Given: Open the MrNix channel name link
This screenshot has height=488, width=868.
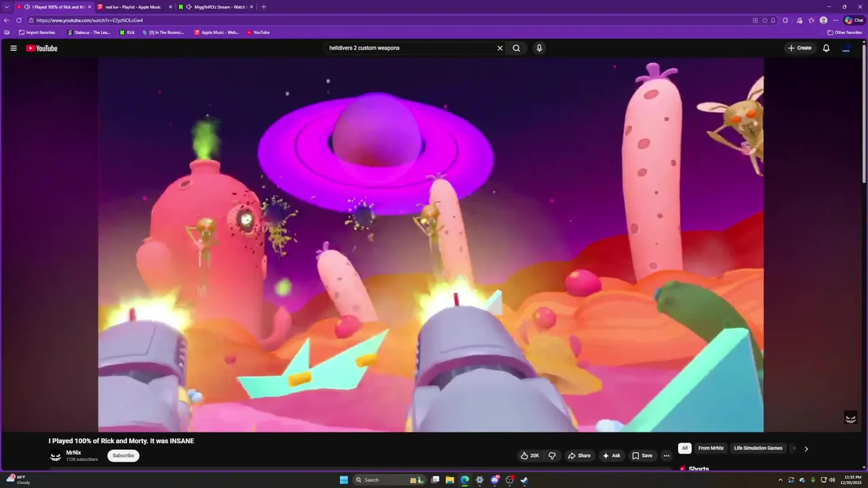Looking at the screenshot, I should click(x=73, y=452).
